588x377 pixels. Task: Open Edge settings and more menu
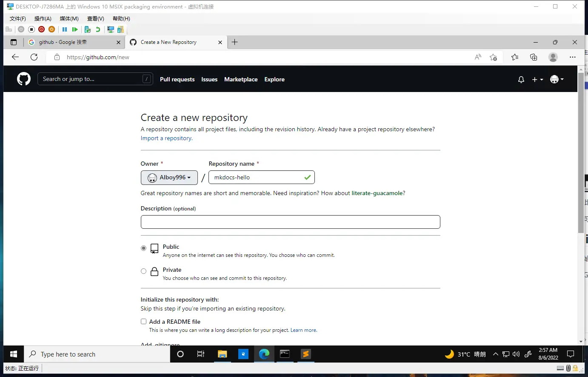coord(572,57)
